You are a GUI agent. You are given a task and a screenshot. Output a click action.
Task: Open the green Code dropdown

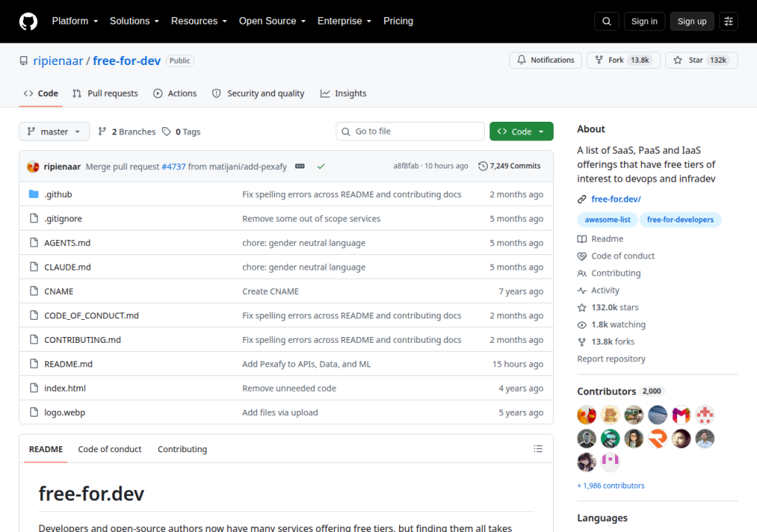pyautogui.click(x=521, y=132)
